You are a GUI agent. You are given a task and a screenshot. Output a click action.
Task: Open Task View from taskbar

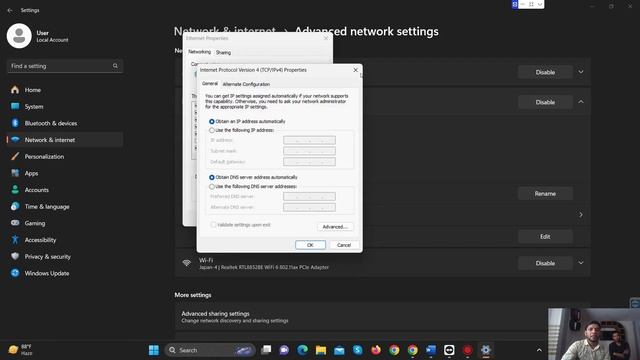pyautogui.click(x=266, y=350)
